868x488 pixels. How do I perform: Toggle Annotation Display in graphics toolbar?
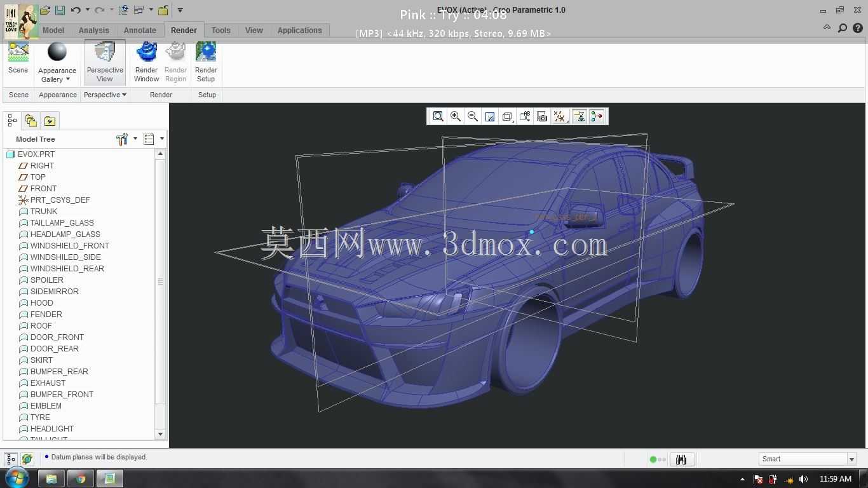point(578,116)
